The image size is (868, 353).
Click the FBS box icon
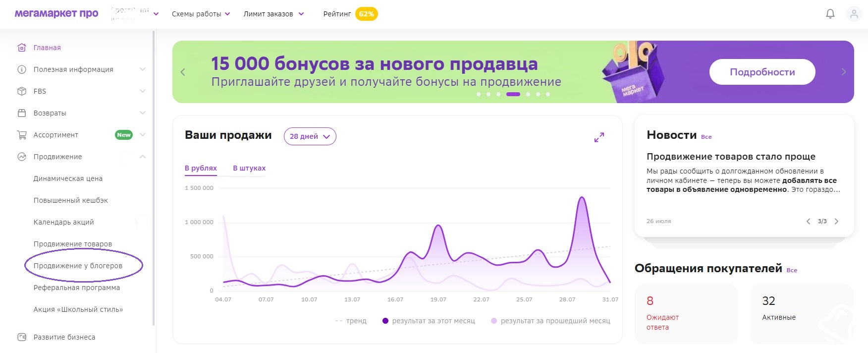click(22, 91)
